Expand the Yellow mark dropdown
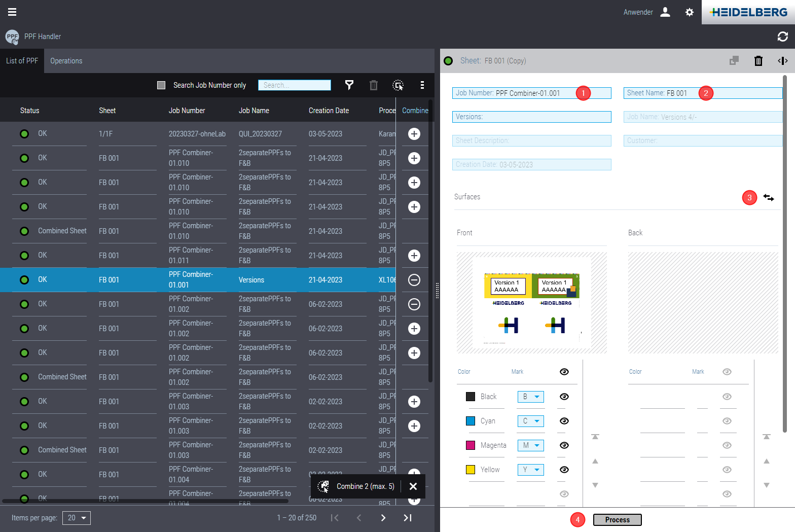This screenshot has width=795, height=532. (530, 470)
